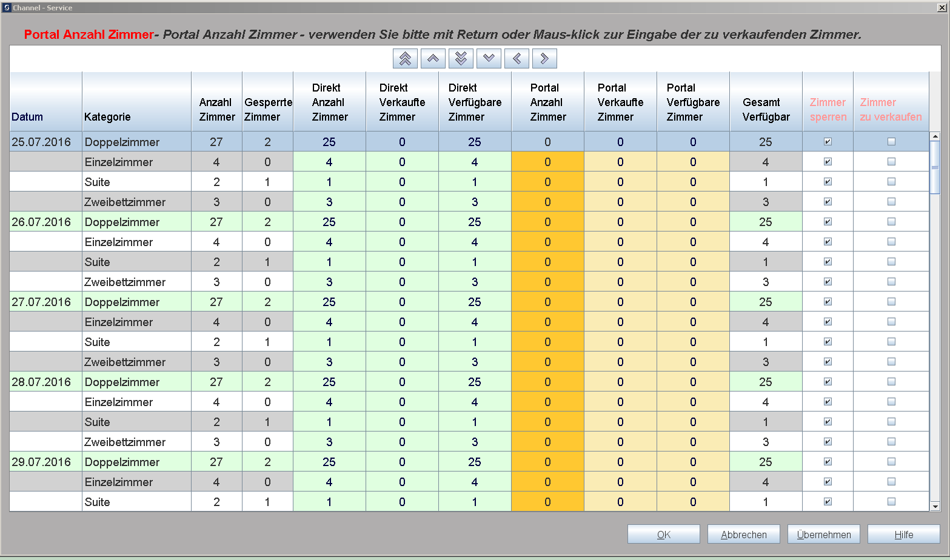This screenshot has width=950, height=560.
Task: Click the Portal Verfügbare Zimmer column header
Action: [x=693, y=102]
